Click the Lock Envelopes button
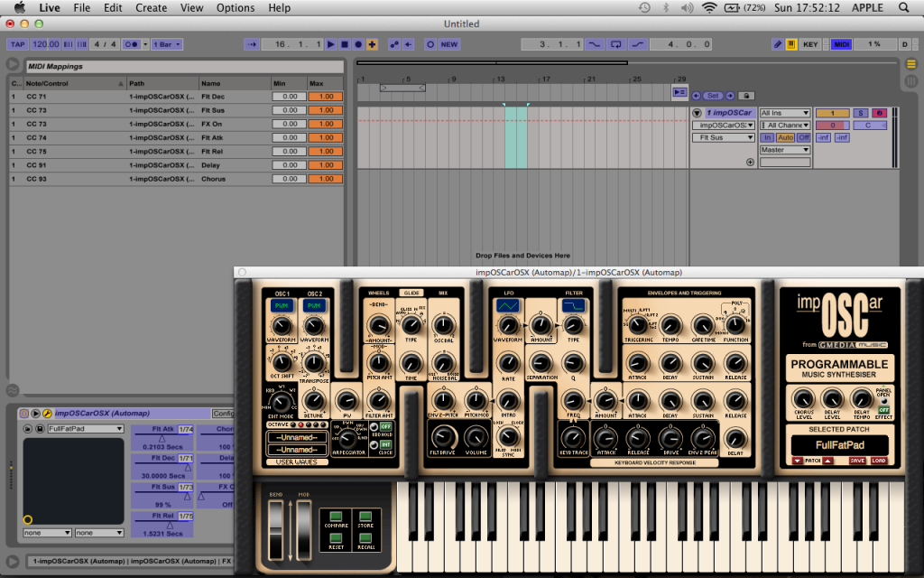This screenshot has width=924, height=578. coord(746,96)
